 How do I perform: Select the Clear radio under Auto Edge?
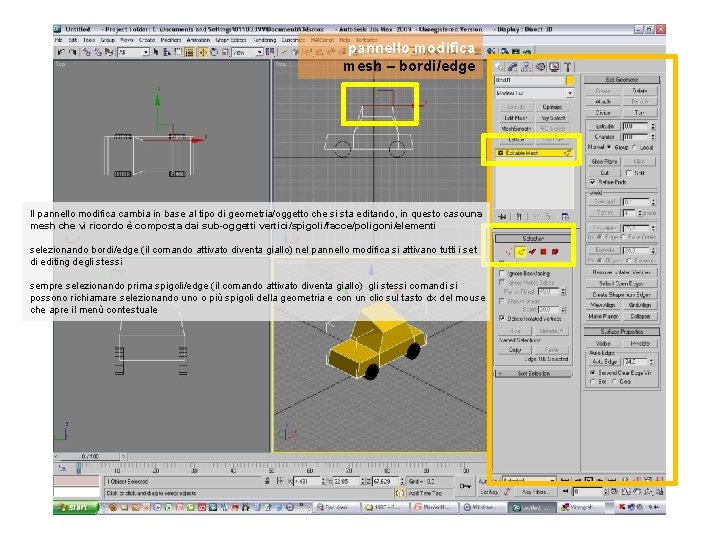pyautogui.click(x=614, y=381)
